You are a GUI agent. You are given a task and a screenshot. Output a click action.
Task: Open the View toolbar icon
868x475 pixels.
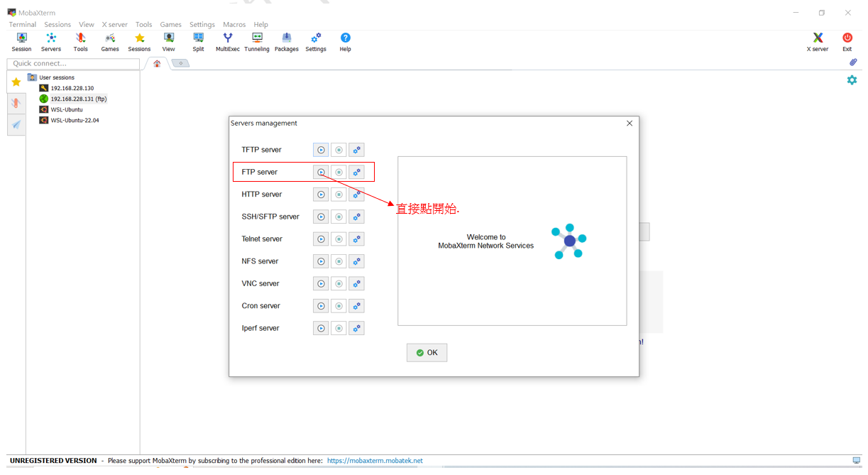(x=168, y=42)
